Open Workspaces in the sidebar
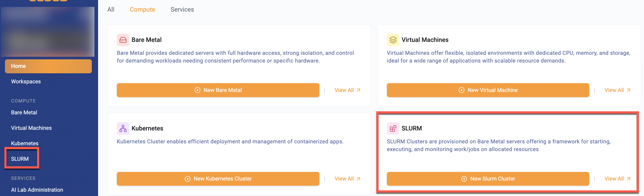 26,81
